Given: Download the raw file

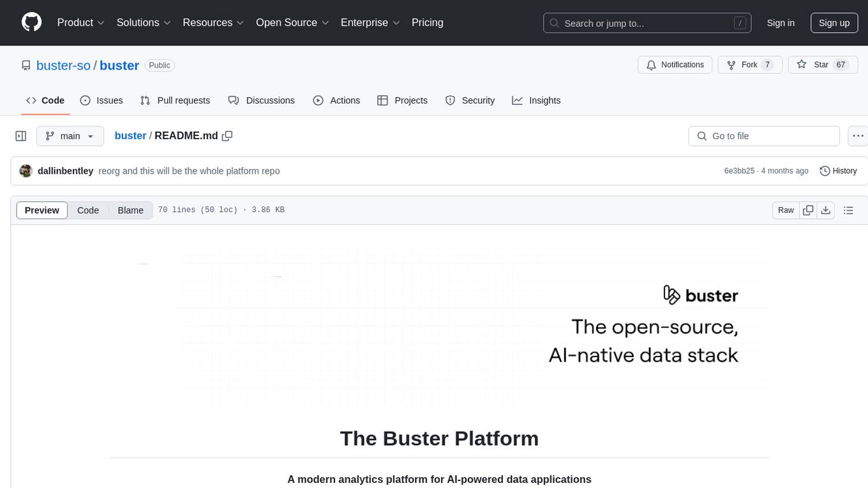Looking at the screenshot, I should coord(826,210).
